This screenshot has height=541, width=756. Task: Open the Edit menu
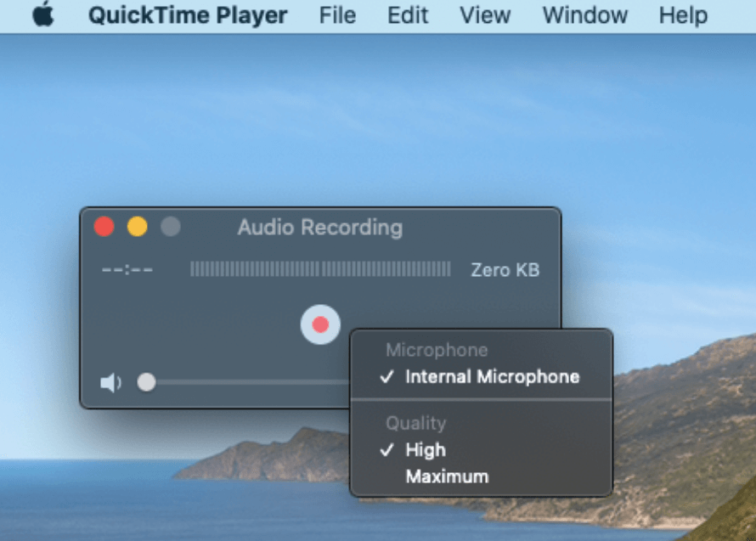407,14
